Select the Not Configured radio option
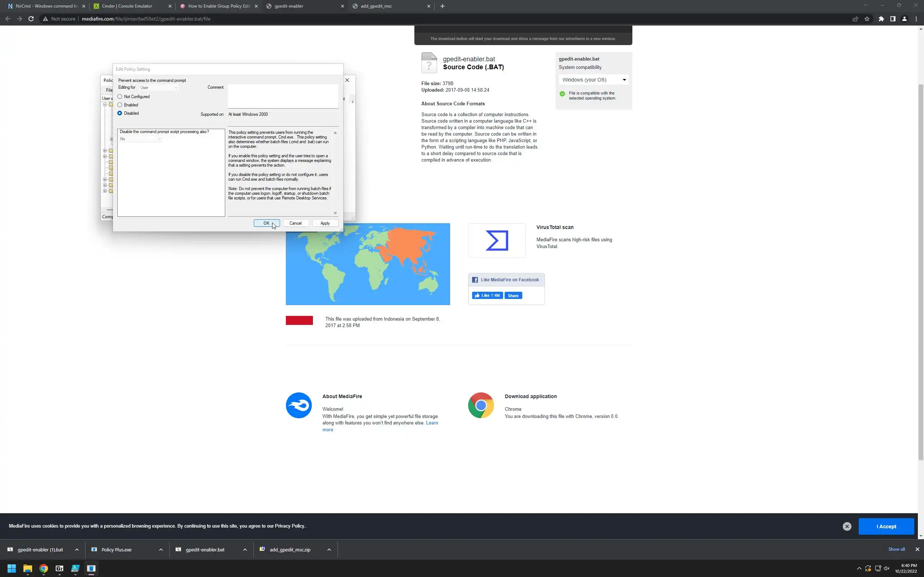Viewport: 924px width, 577px height. pos(120,97)
